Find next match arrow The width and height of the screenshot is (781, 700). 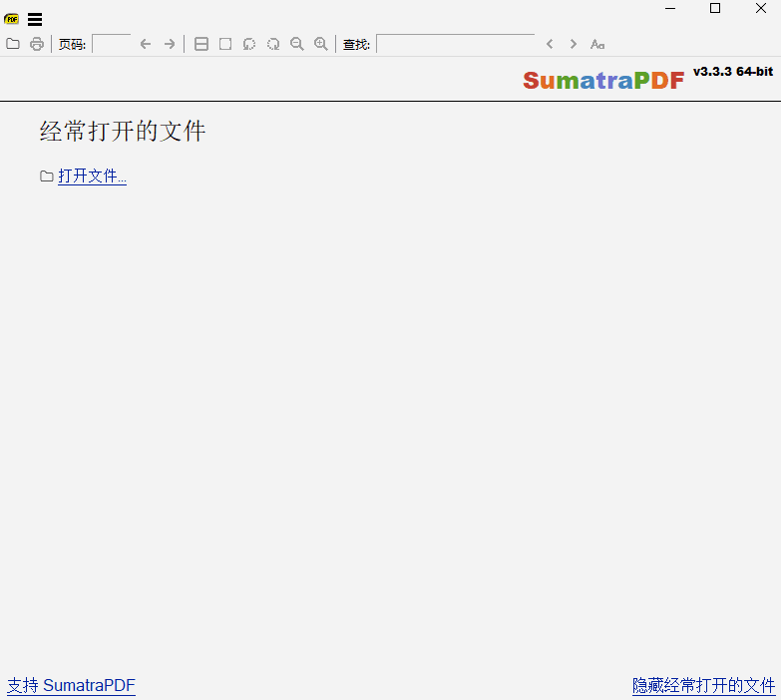click(x=574, y=44)
